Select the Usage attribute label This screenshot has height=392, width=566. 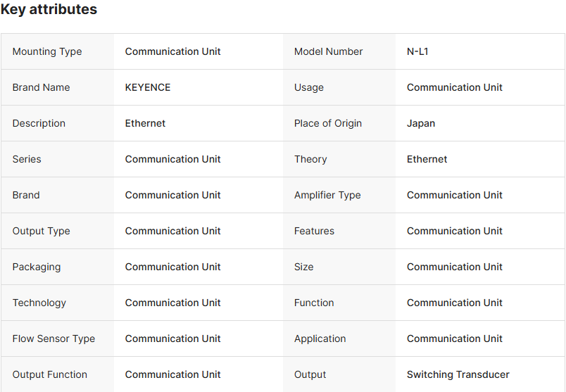coord(309,87)
